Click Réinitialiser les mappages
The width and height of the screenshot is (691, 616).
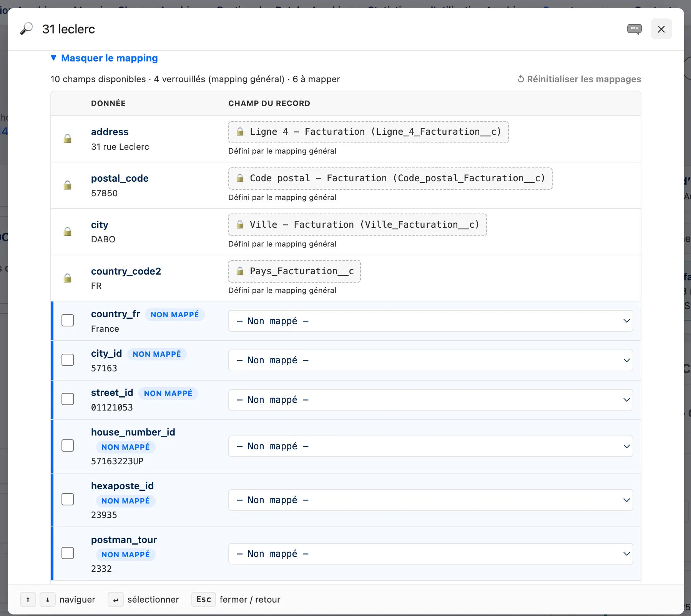[579, 79]
